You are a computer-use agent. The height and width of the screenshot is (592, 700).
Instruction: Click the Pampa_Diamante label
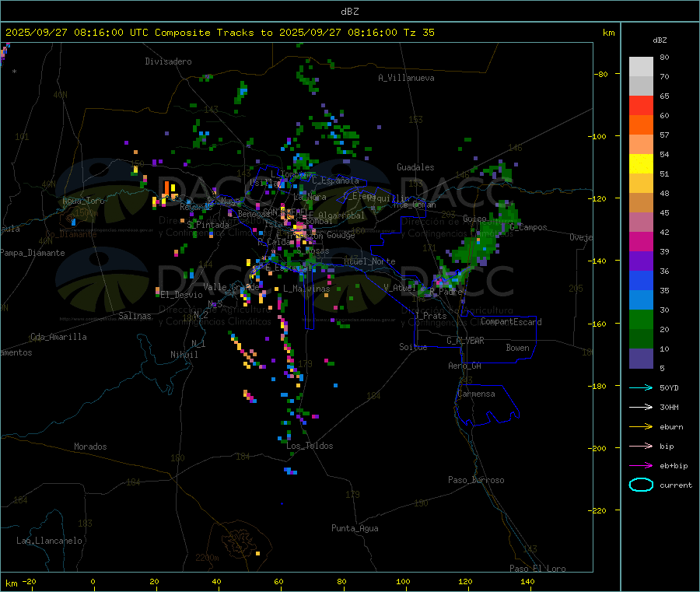click(33, 253)
